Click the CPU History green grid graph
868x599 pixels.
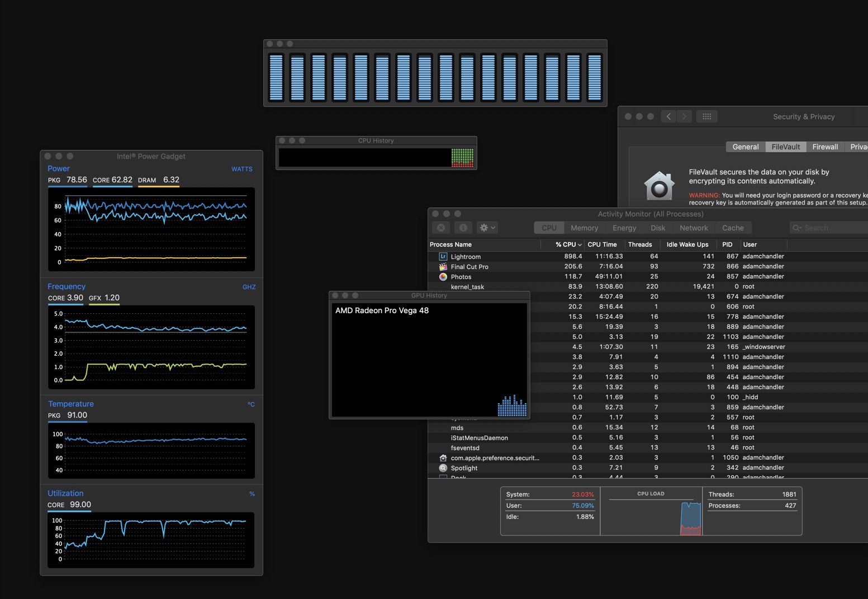coord(462,158)
